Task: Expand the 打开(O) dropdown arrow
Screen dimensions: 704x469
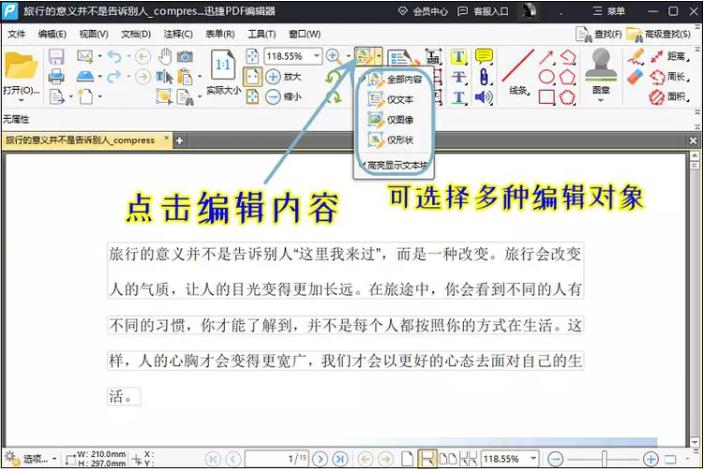Action: [21, 100]
